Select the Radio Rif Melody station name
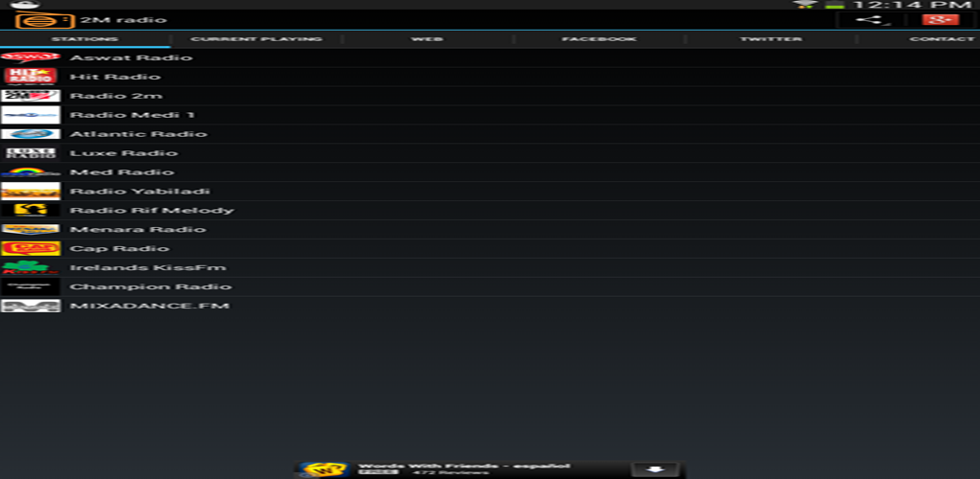This screenshot has height=479, width=980. pos(152,210)
